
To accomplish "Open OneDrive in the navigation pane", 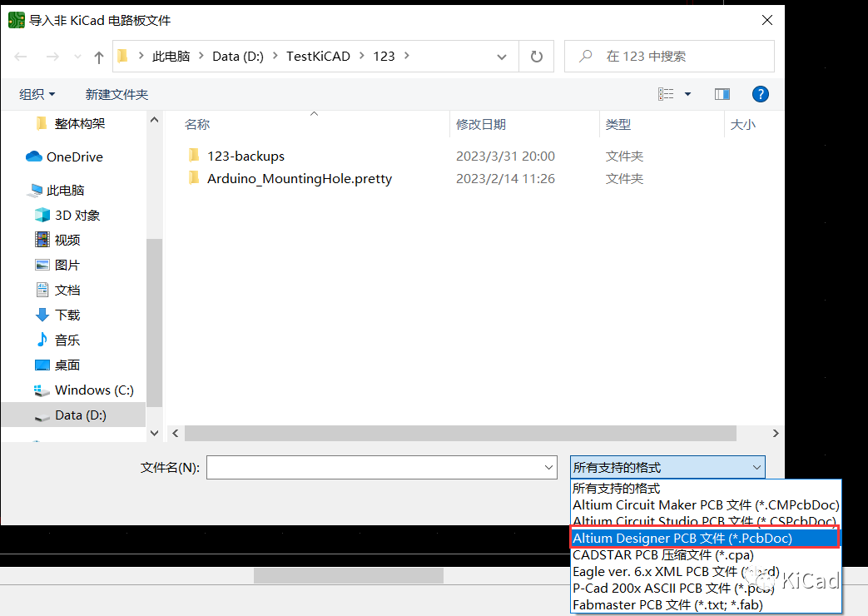I will (75, 157).
